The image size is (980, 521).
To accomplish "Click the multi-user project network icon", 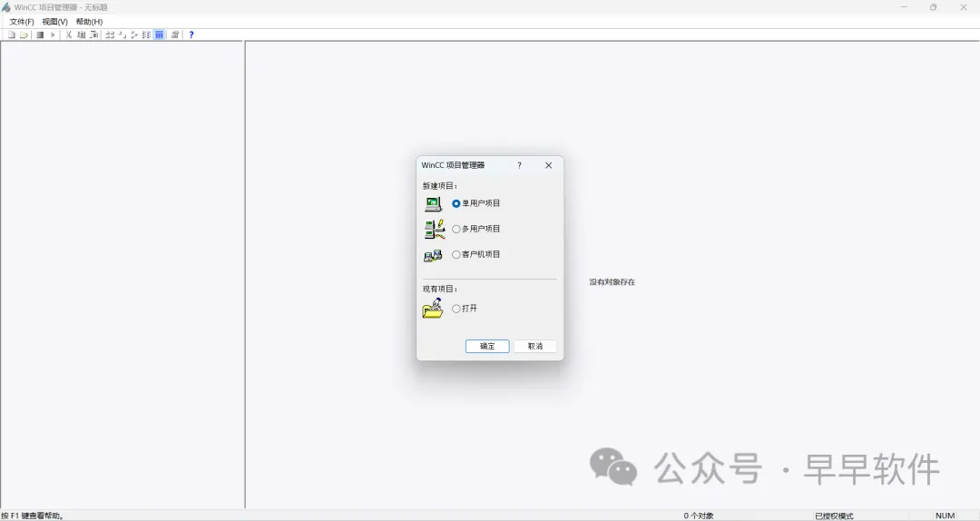I will tap(435, 229).
